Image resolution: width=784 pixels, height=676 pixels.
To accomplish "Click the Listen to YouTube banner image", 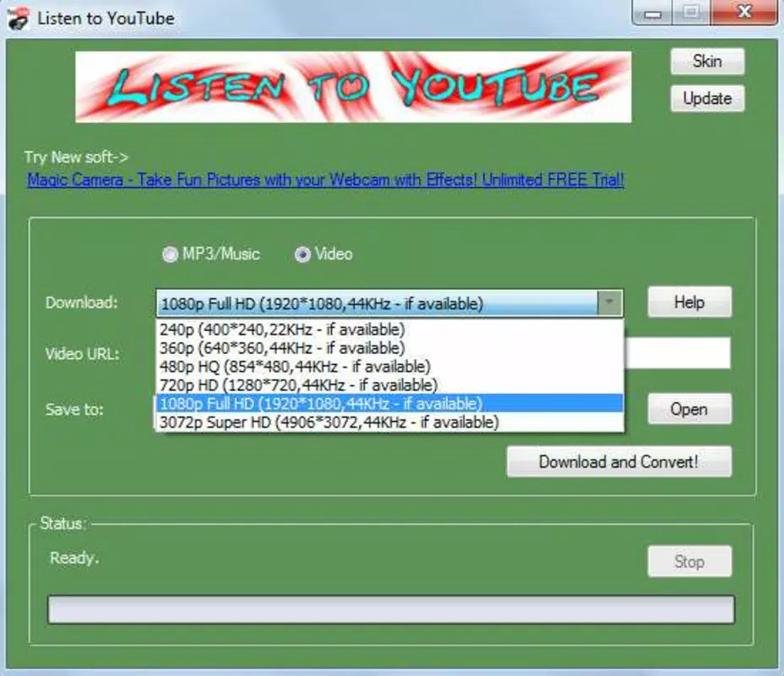I will click(x=353, y=86).
